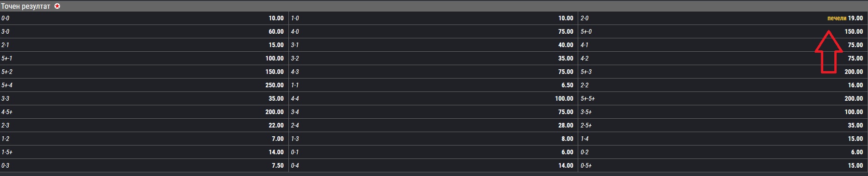The width and height of the screenshot is (868, 176).
Task: Bet on 0-1 result at 6.00
Action: [433, 152]
